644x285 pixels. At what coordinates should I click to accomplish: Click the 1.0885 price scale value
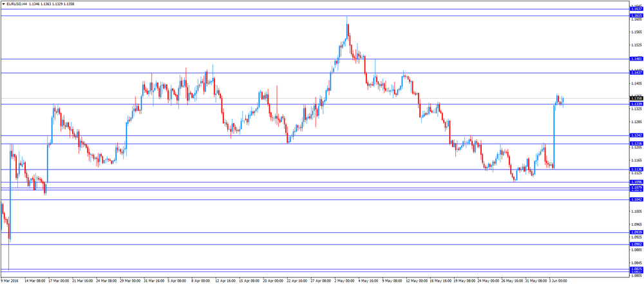point(636,250)
